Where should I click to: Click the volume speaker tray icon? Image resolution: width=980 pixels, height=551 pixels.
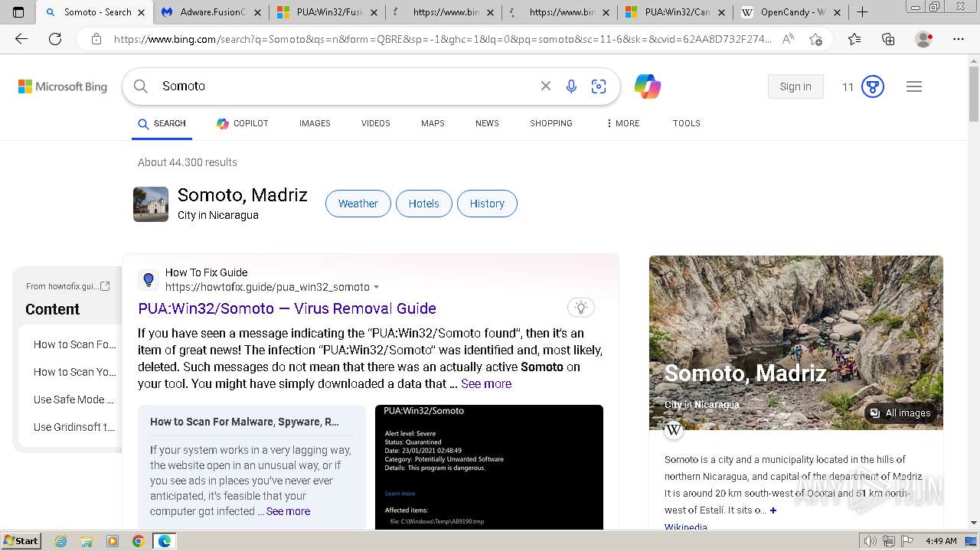(x=871, y=541)
